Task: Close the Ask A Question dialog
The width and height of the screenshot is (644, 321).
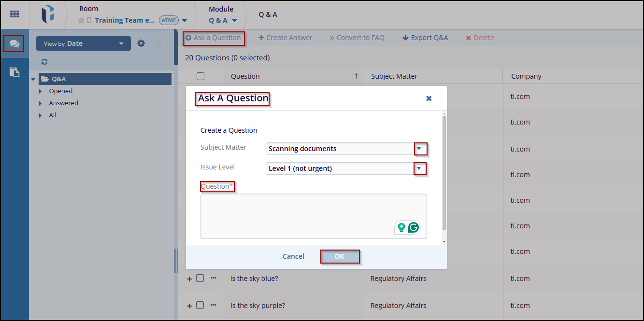Action: click(429, 98)
